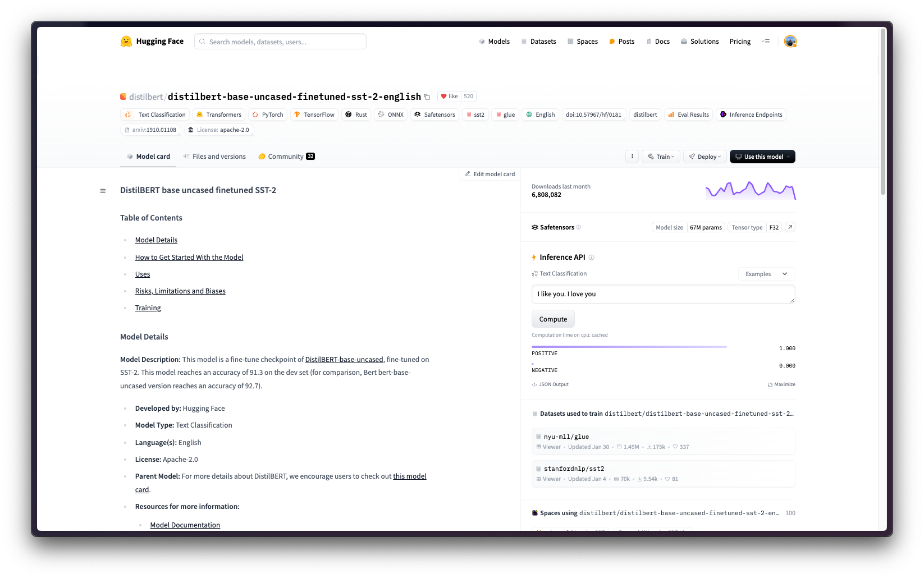
Task: Focus the search models input field
Action: [281, 42]
